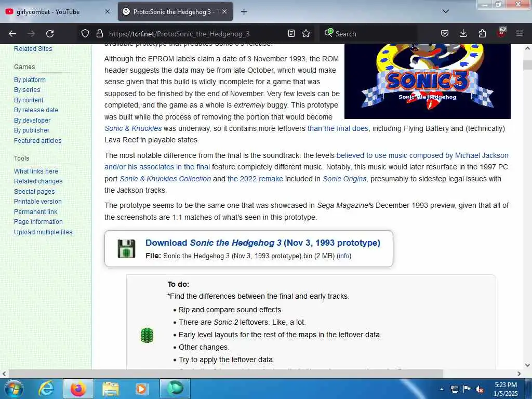532x399 pixels.
Task: Open the Sonic Origins link
Action: pyautogui.click(x=344, y=179)
